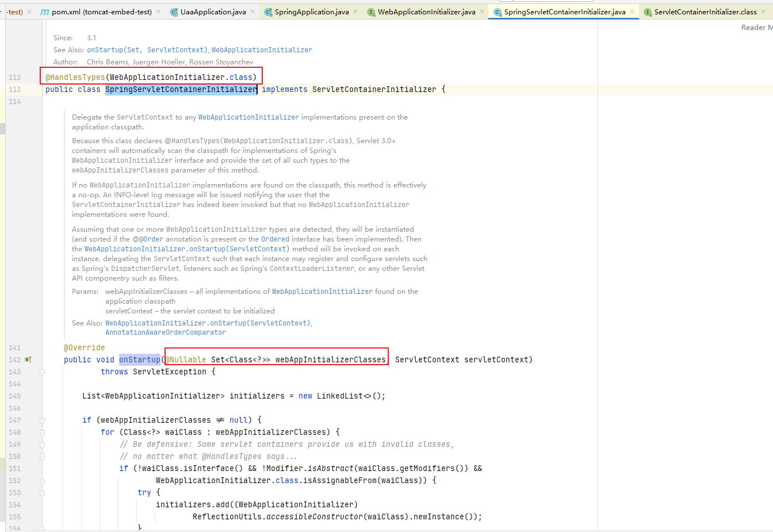Collapse the onStartup method at throws ServletException
The image size is (773, 532).
[42, 372]
